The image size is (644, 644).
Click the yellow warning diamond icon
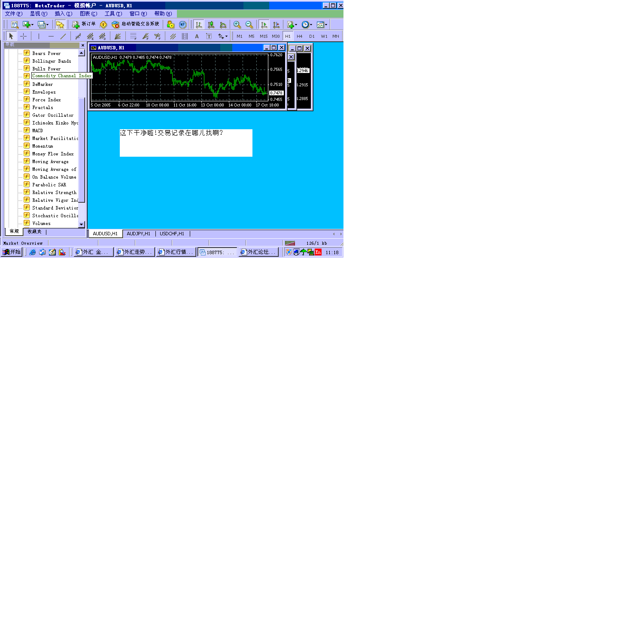coord(103,24)
